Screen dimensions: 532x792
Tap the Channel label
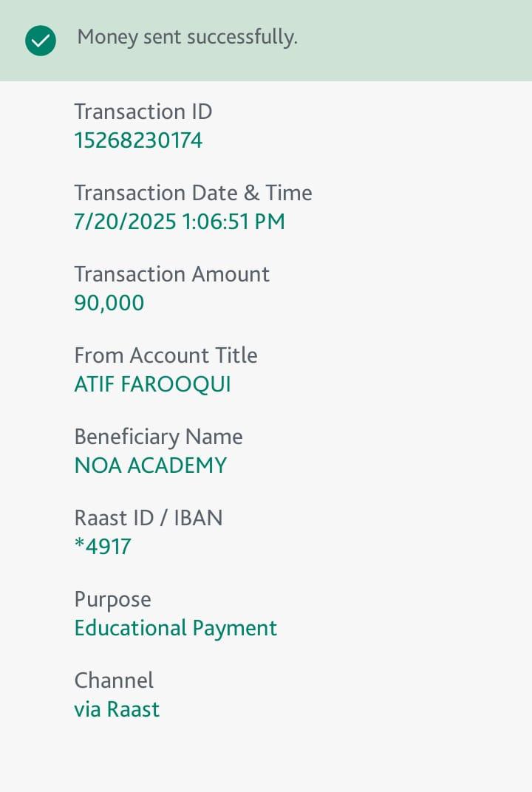click(x=114, y=680)
